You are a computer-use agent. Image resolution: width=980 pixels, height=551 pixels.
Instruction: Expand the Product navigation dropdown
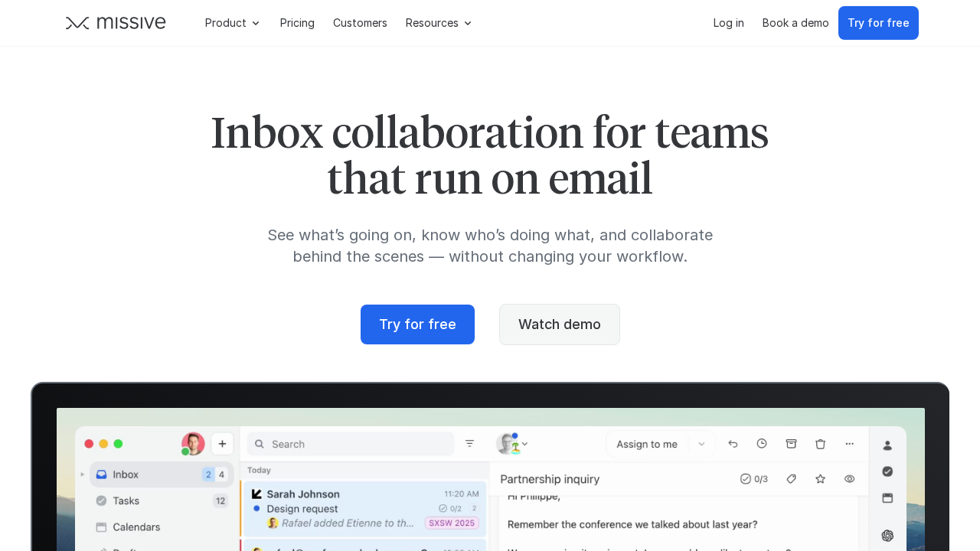(x=232, y=22)
